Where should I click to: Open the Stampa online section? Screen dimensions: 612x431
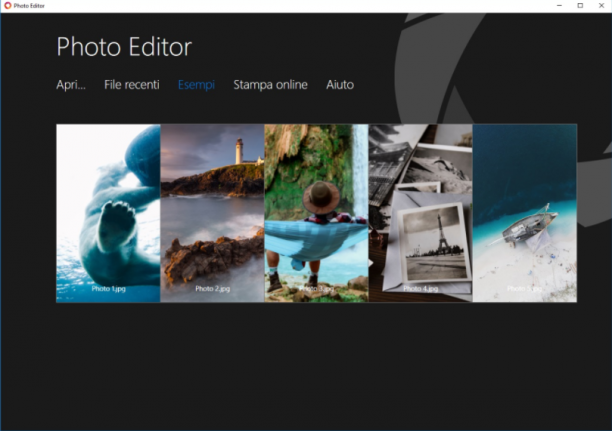[x=270, y=85]
